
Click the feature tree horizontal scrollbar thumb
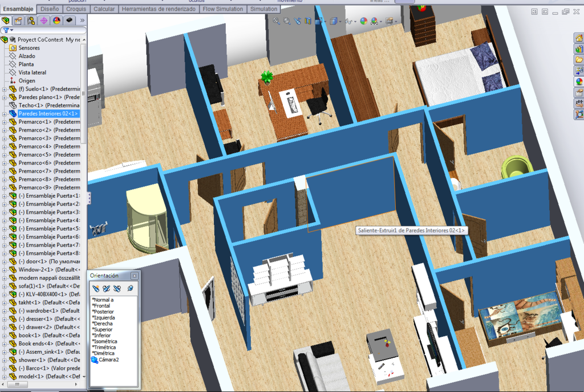pos(17,385)
